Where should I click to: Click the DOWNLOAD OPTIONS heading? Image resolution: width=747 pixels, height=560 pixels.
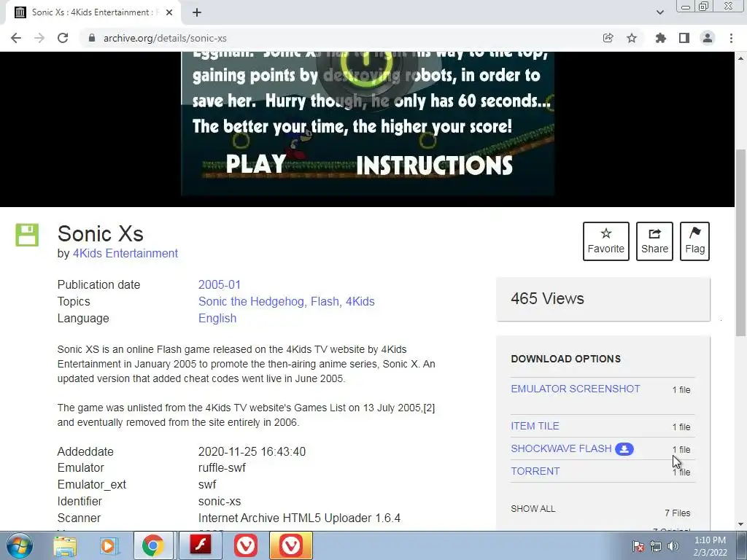point(566,359)
